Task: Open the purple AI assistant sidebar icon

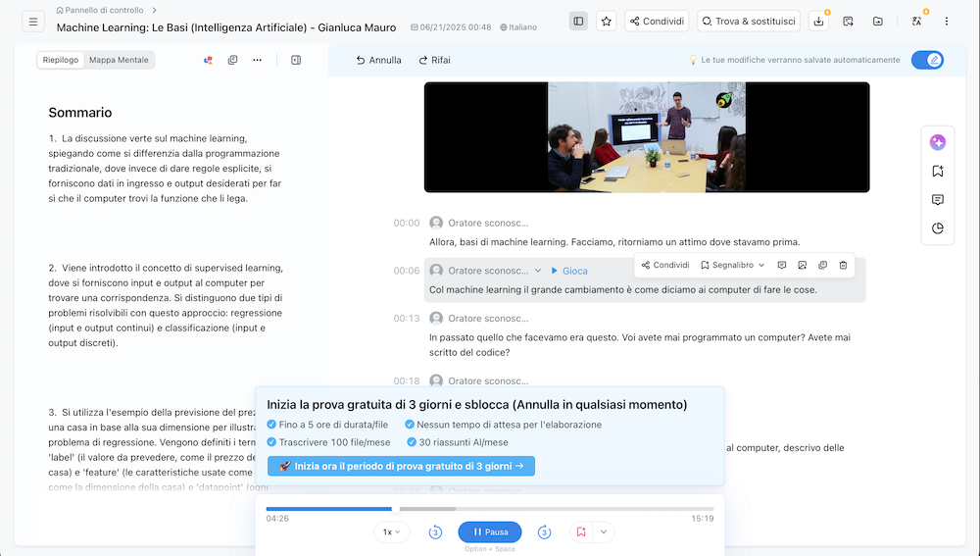Action: click(x=938, y=142)
